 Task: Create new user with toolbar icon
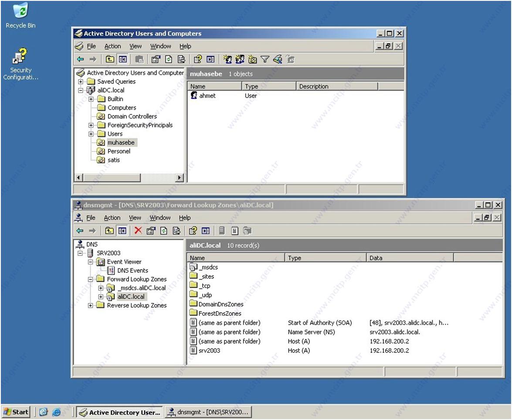click(227, 59)
